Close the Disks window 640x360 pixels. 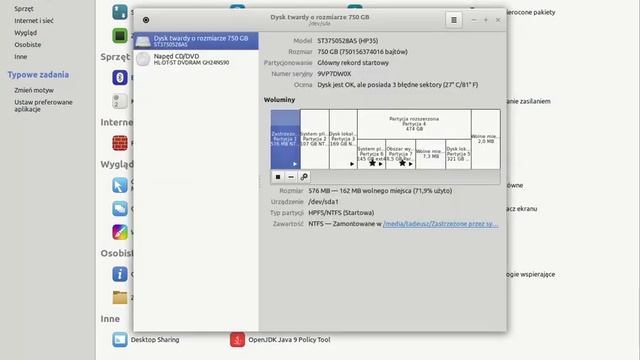tap(498, 20)
